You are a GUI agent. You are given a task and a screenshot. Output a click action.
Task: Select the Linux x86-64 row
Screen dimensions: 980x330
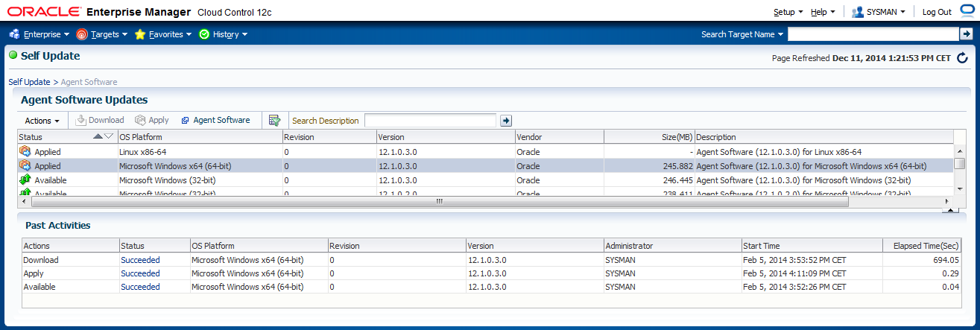point(486,151)
